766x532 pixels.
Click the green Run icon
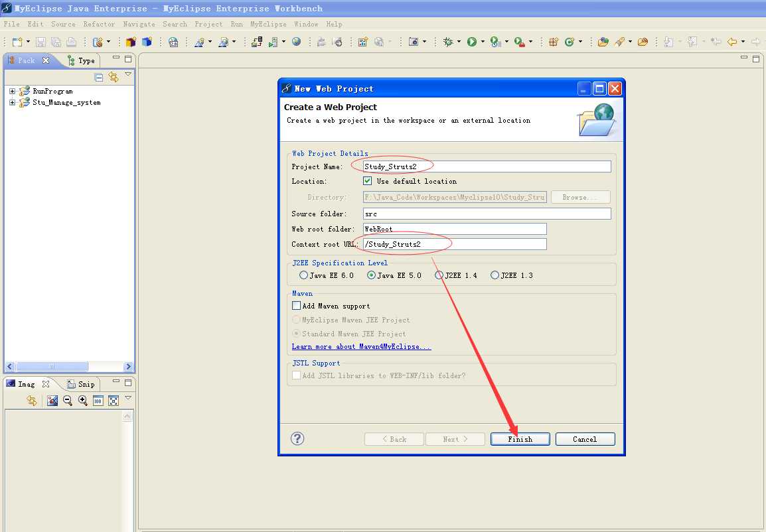(x=471, y=42)
